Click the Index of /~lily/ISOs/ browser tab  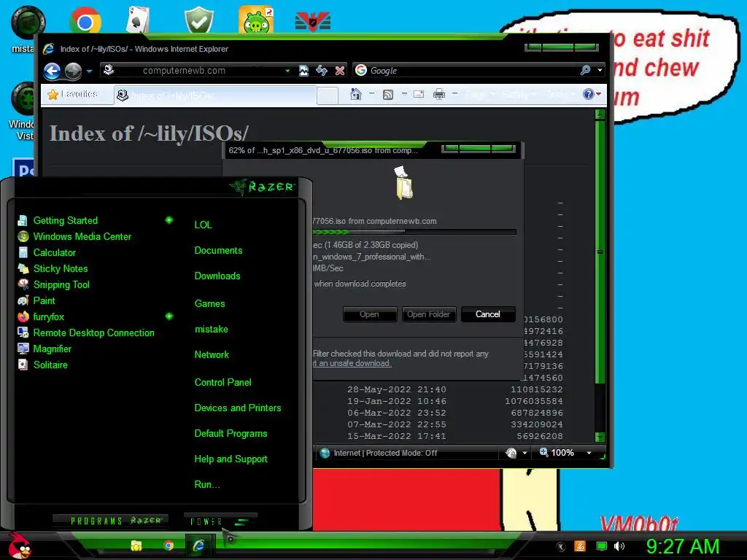pos(215,96)
